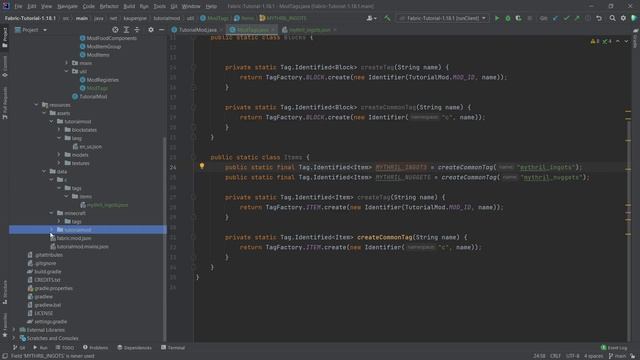Open the Terminal tool window button
Screen dimensions: 640x360
173,348
